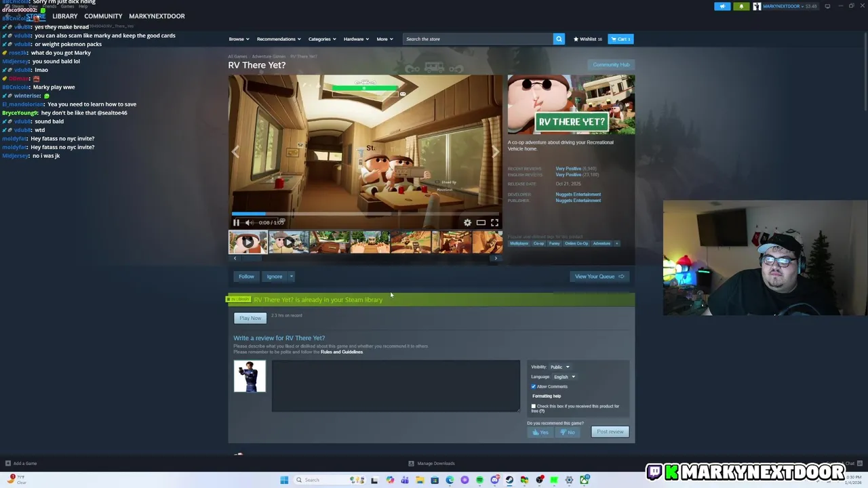Click the thumbnail strip right scroll arrow
Screen dimensions: 868x488
(x=496, y=258)
